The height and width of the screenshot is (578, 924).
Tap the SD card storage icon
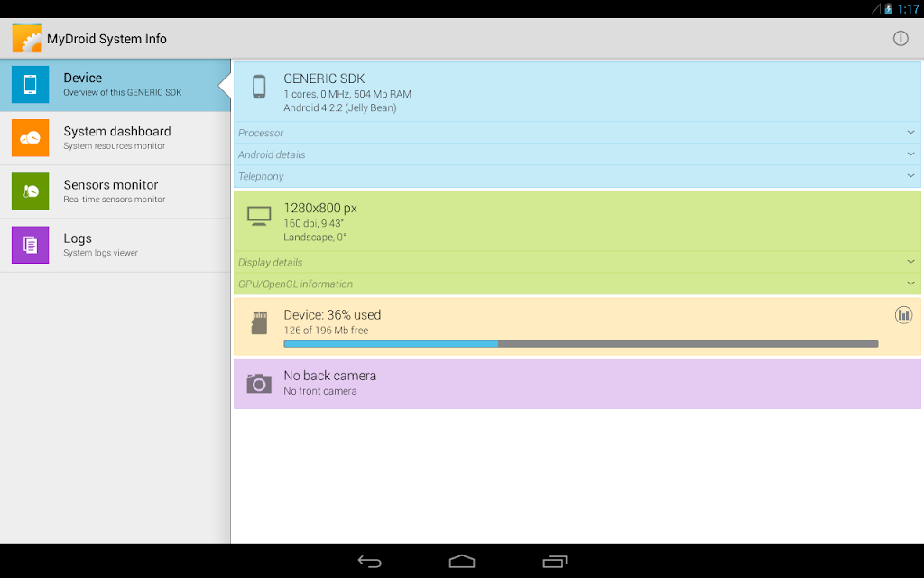click(259, 322)
